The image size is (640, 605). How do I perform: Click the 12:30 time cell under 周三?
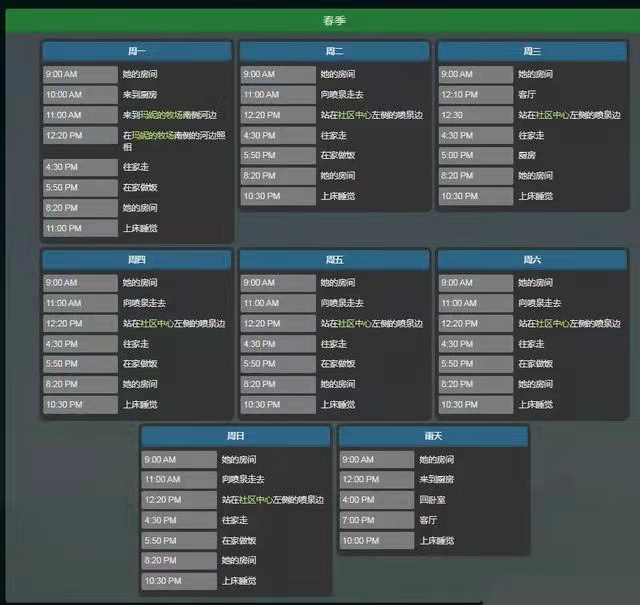click(476, 115)
